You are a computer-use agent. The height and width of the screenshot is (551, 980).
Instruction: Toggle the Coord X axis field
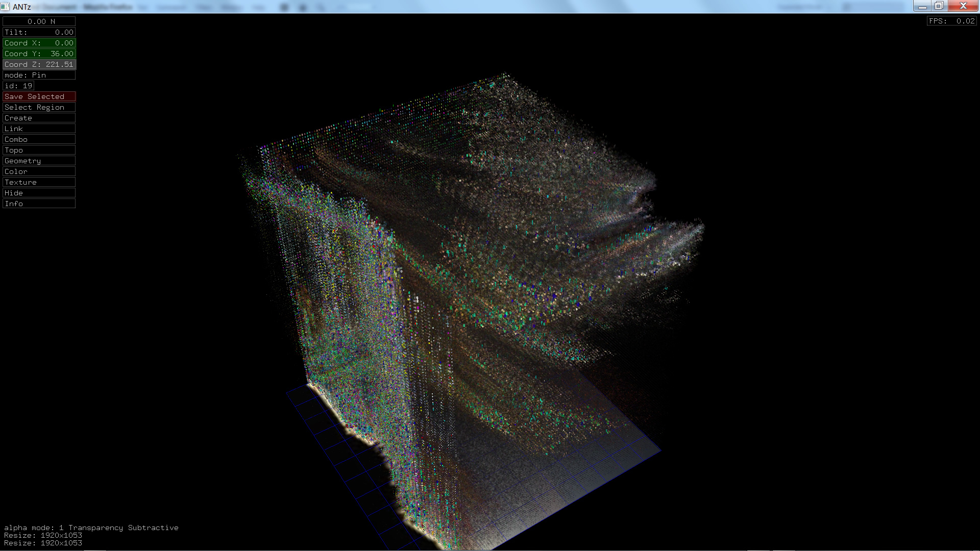point(39,43)
